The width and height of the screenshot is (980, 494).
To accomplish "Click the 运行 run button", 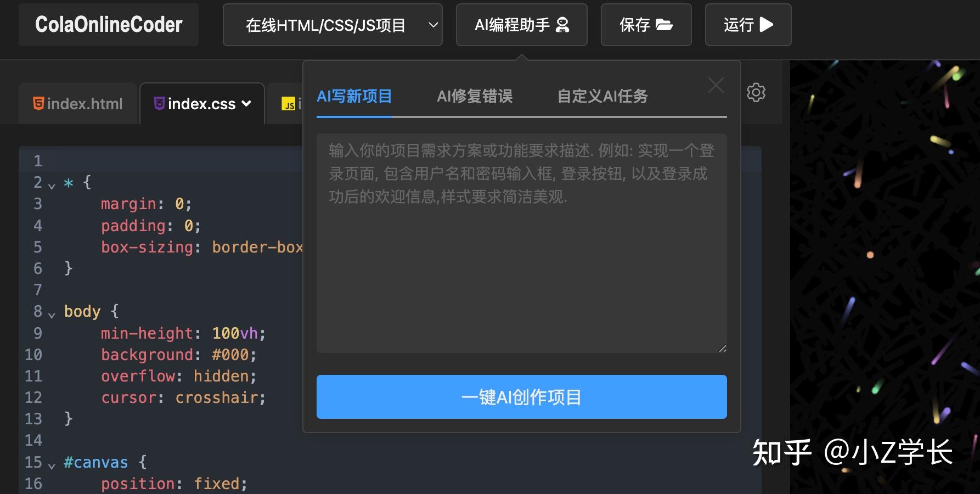I will point(748,25).
